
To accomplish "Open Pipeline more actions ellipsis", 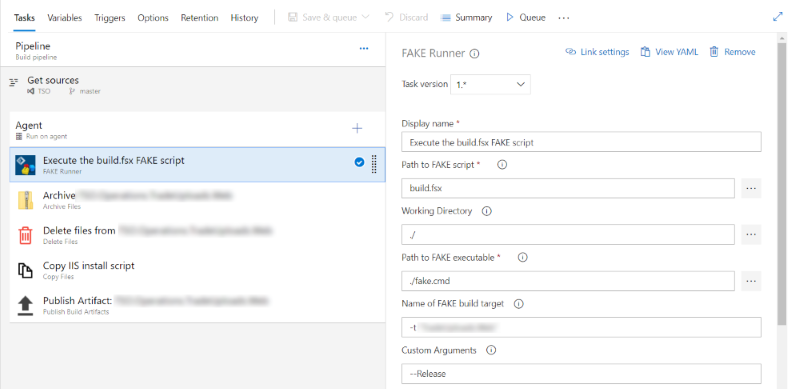I will (x=364, y=48).
